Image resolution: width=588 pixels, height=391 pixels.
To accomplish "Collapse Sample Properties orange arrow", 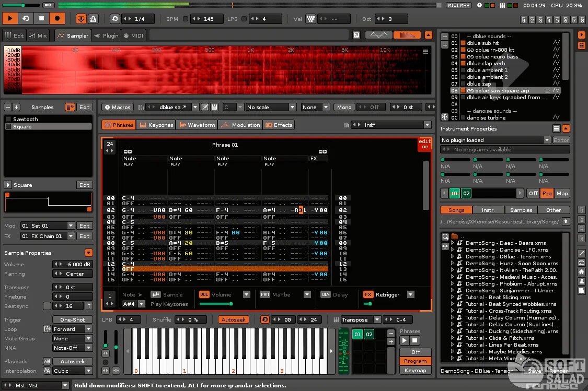I will (x=88, y=253).
